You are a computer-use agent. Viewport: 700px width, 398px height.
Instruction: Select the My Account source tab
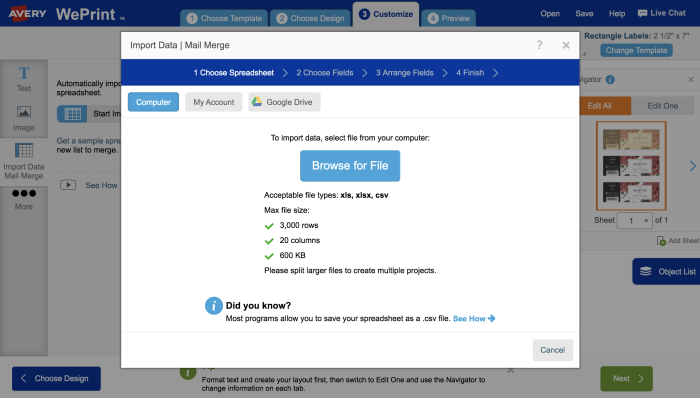pos(213,102)
